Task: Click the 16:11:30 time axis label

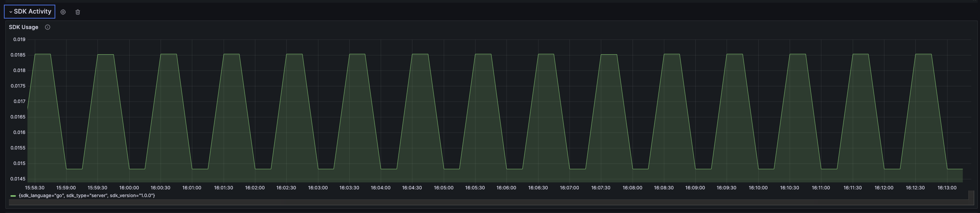Action: pyautogui.click(x=853, y=188)
